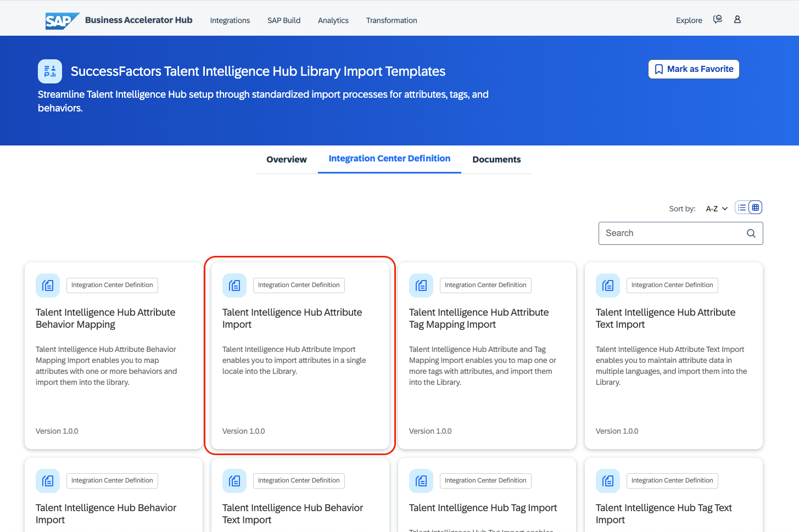This screenshot has width=799, height=532.
Task: Click the Attribute Import card icon
Action: click(x=234, y=285)
